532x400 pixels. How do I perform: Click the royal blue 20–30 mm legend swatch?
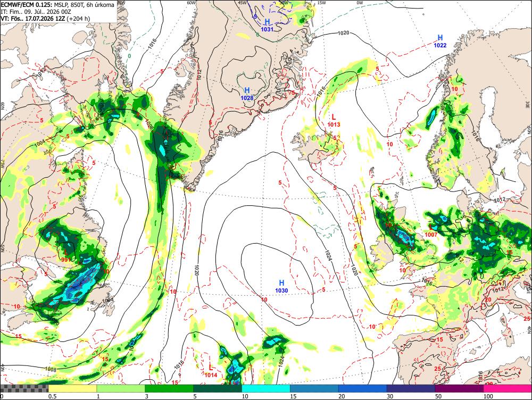click(363, 388)
